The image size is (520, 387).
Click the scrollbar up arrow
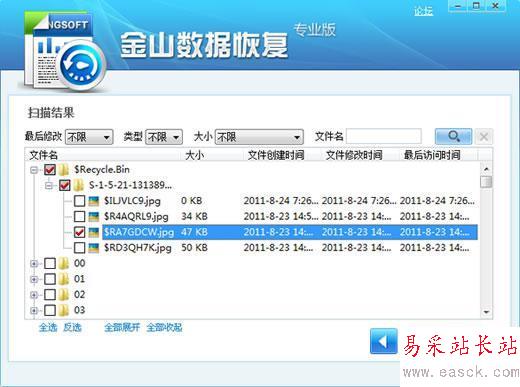[x=486, y=169]
